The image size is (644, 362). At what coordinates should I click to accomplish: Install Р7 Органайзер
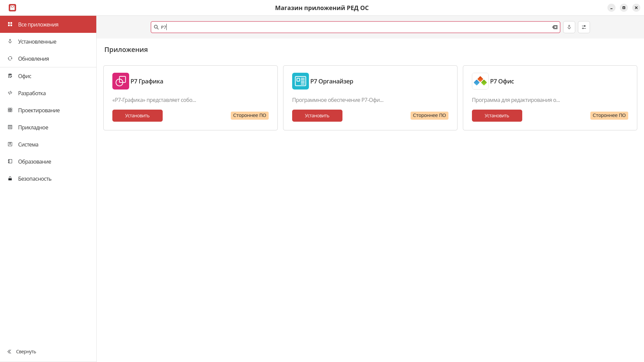(317, 116)
